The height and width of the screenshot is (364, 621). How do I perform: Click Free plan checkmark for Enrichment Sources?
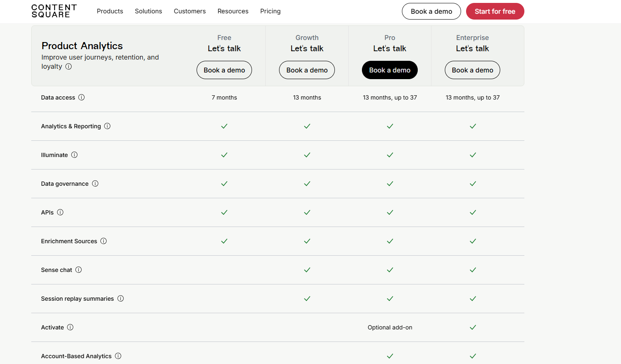pyautogui.click(x=224, y=241)
